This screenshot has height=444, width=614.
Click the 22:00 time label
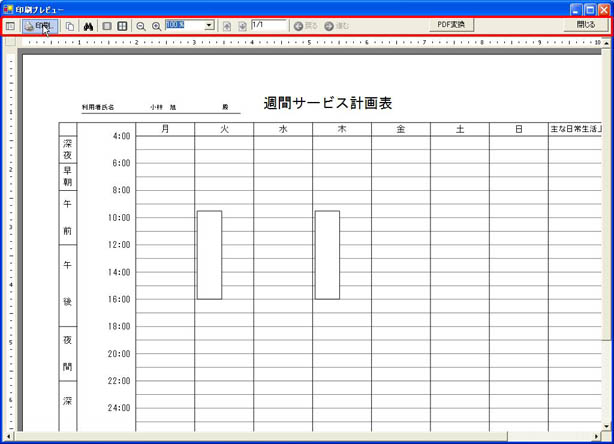(x=119, y=381)
